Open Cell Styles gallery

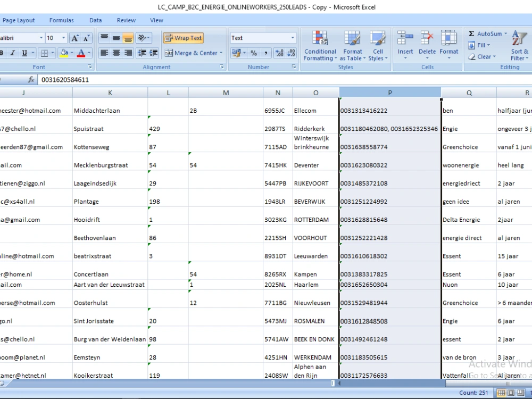[378, 46]
